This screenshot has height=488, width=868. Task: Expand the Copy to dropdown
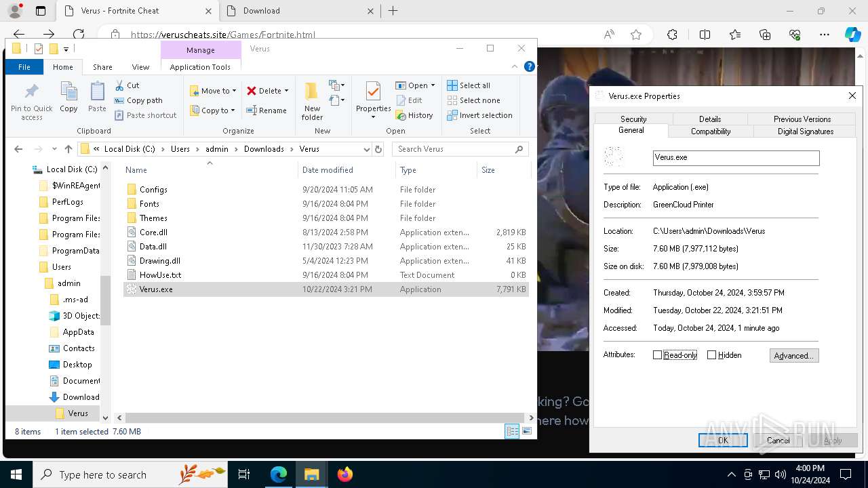[233, 110]
